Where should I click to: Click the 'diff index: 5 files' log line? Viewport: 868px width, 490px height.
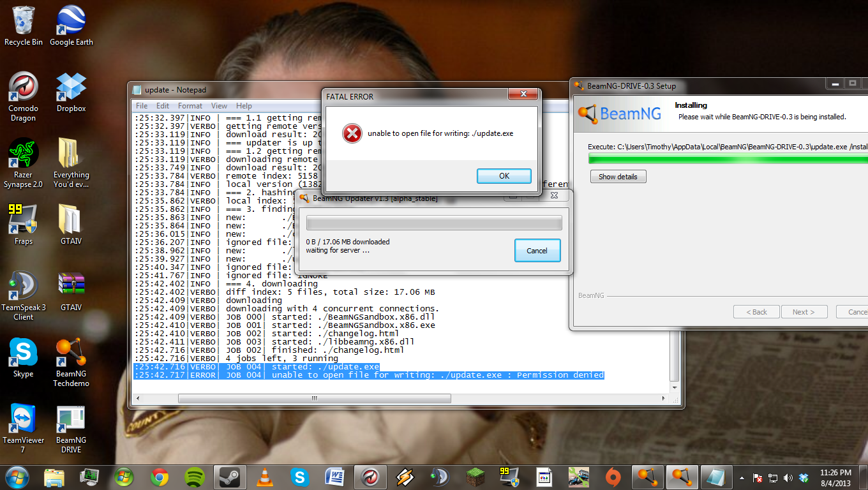[285, 292]
